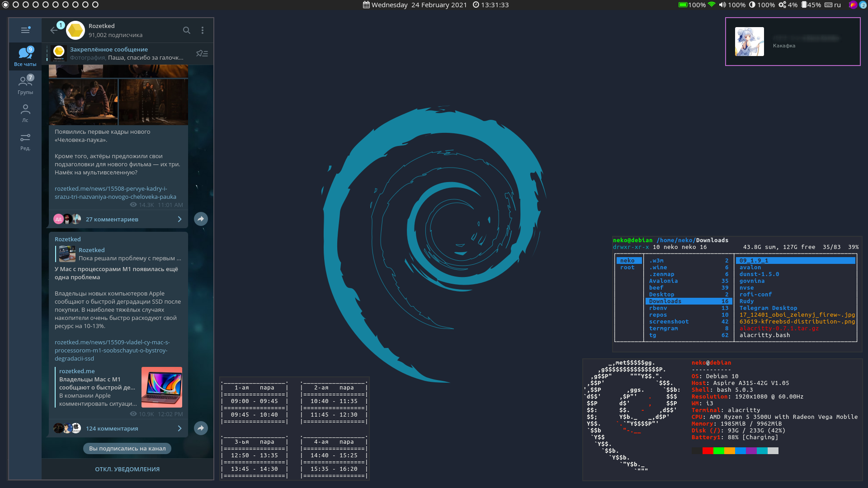868x488 pixels.
Task: Open right Spider-Man photo in dark room
Action: click(x=153, y=102)
